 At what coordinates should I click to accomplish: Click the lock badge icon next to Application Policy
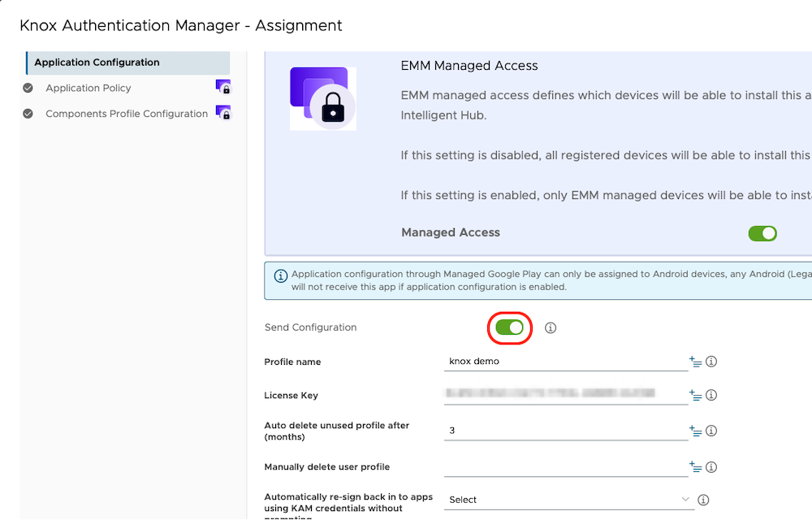[222, 87]
